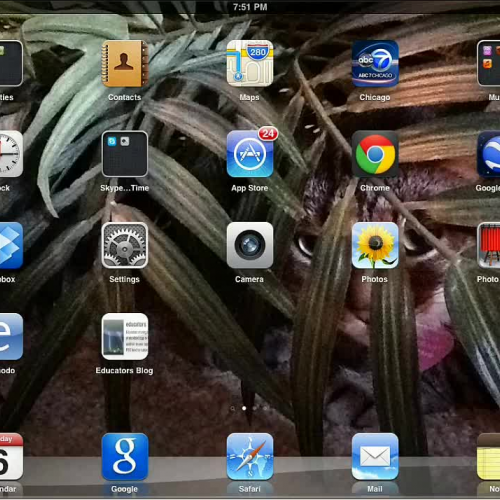Tap the Spotlight search page indicator

(x=233, y=408)
